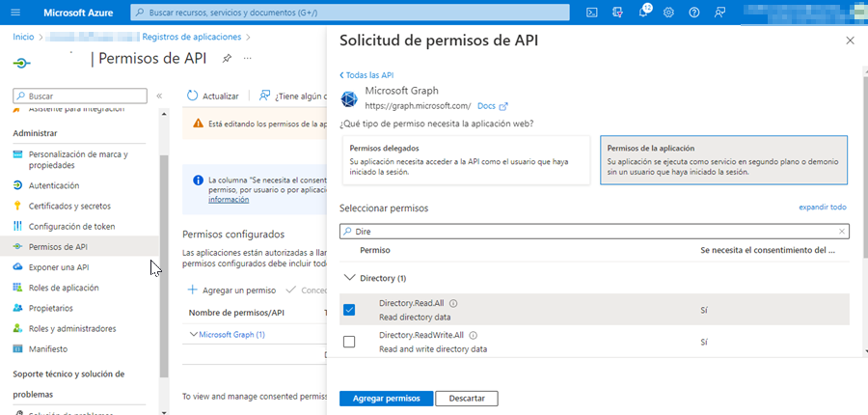Uncheck the Directory.Read.All permission
The image size is (868, 415).
click(349, 310)
